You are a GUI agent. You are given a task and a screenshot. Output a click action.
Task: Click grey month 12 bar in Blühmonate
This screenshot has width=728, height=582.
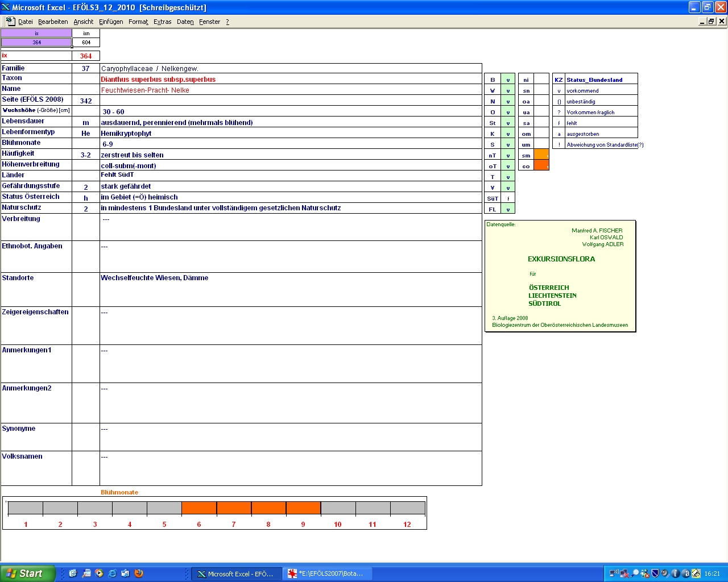[x=407, y=508]
